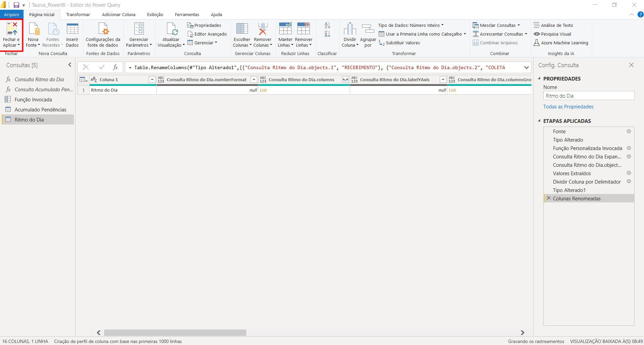Screen dimensions: 644x345
Task: Switch to Exibição tab
Action: click(155, 14)
